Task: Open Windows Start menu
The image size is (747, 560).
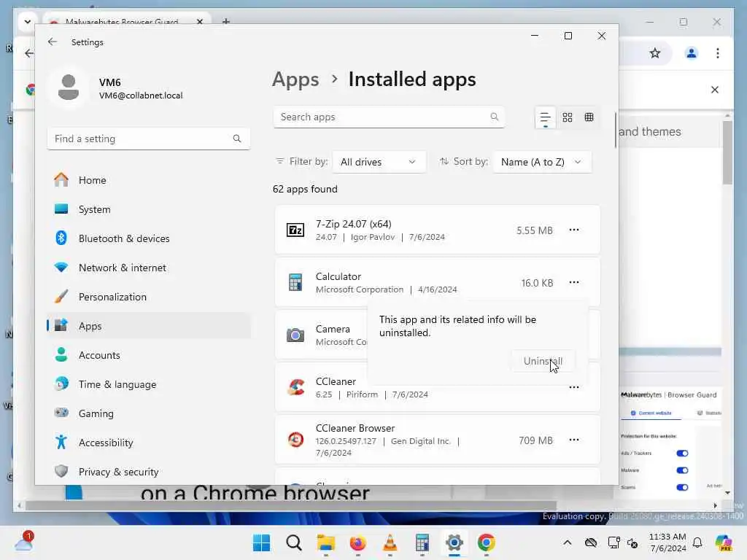Action: point(262,542)
